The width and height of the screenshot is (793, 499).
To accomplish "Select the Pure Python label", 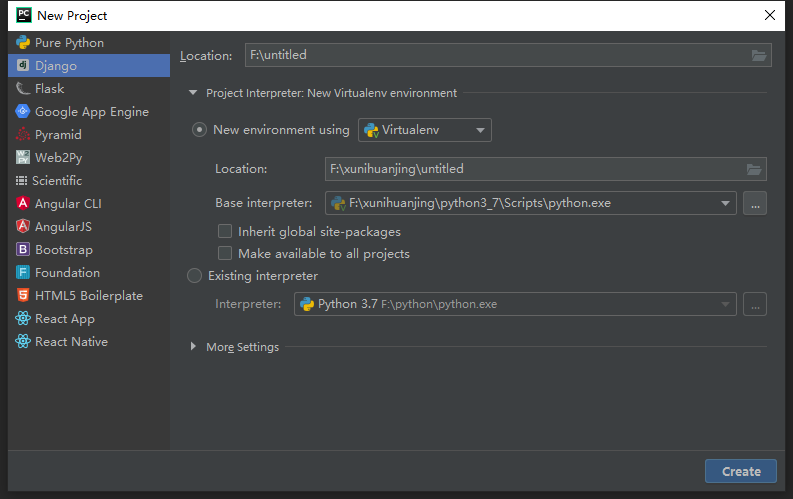I will (69, 43).
